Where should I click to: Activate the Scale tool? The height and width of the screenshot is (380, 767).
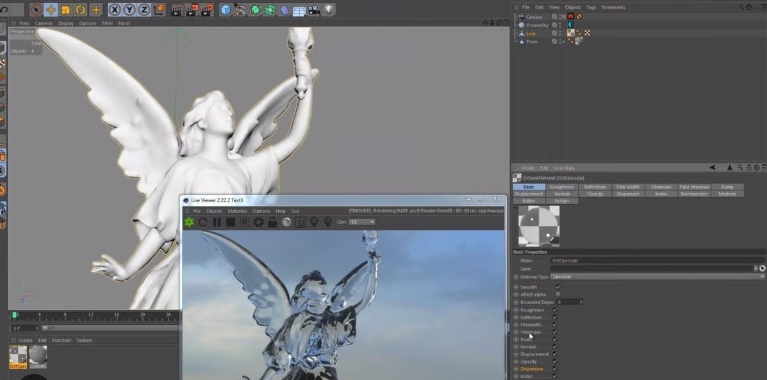click(x=66, y=10)
